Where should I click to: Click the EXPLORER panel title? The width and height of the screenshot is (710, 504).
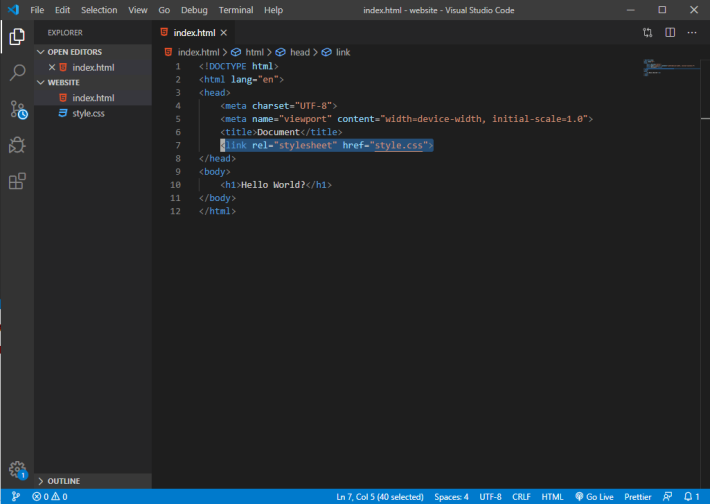(x=65, y=33)
